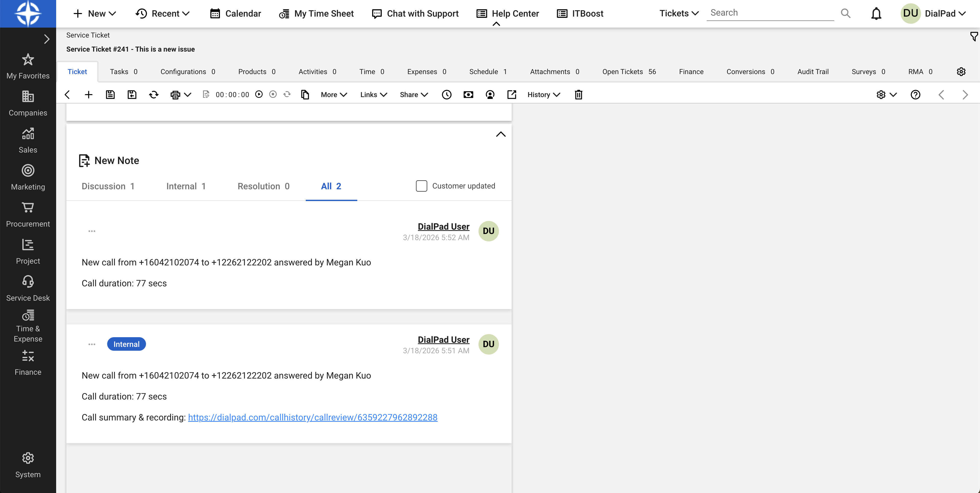The width and height of the screenshot is (980, 493).
Task: Open the Share dropdown
Action: 414,95
